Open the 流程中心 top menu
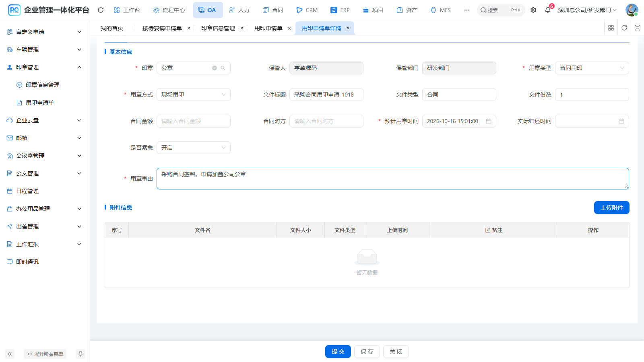The height and width of the screenshot is (362, 644). pyautogui.click(x=169, y=10)
